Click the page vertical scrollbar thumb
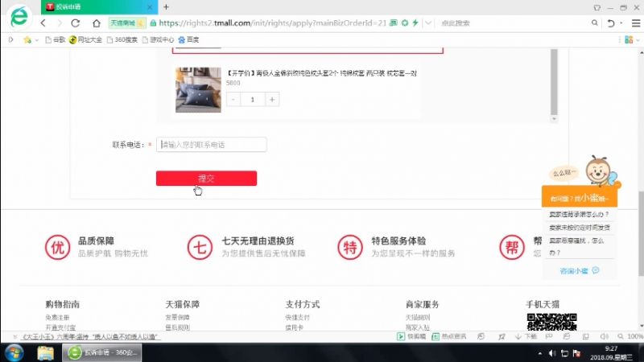Viewport: 644px width, 362px height. [x=641, y=234]
